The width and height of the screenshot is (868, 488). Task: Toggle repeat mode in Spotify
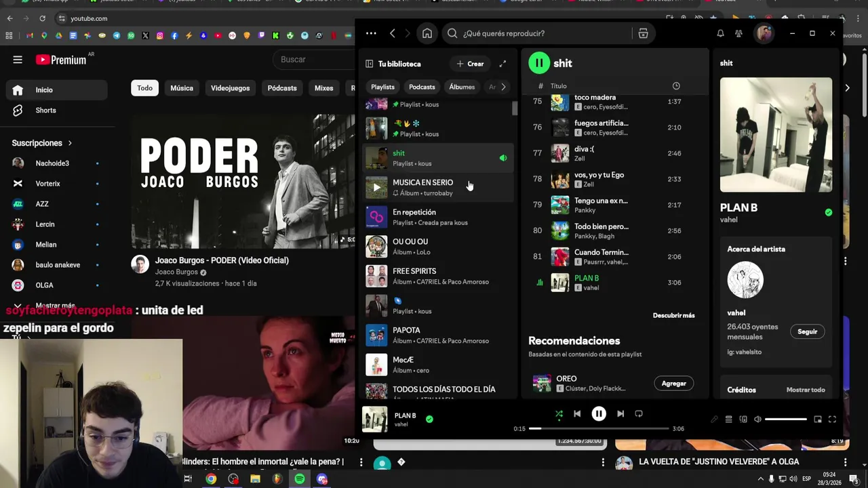coord(639,413)
